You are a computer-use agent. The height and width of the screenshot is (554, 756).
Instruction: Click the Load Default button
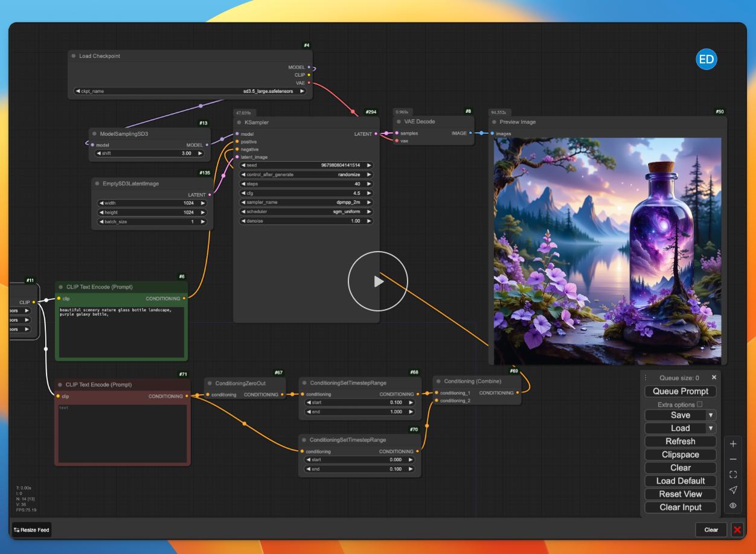point(681,481)
